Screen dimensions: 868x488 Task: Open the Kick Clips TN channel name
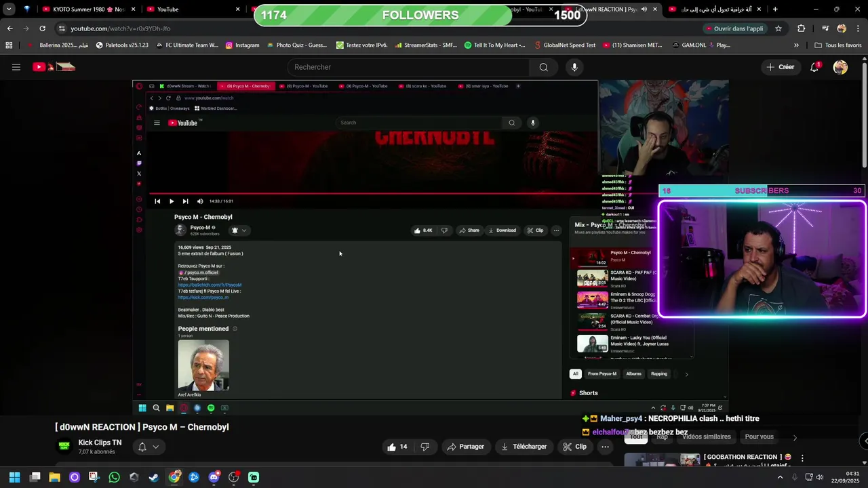click(x=100, y=443)
